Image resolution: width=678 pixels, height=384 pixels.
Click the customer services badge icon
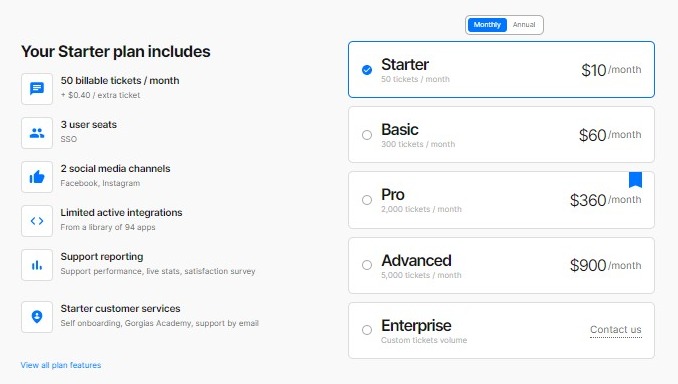pyautogui.click(x=37, y=317)
